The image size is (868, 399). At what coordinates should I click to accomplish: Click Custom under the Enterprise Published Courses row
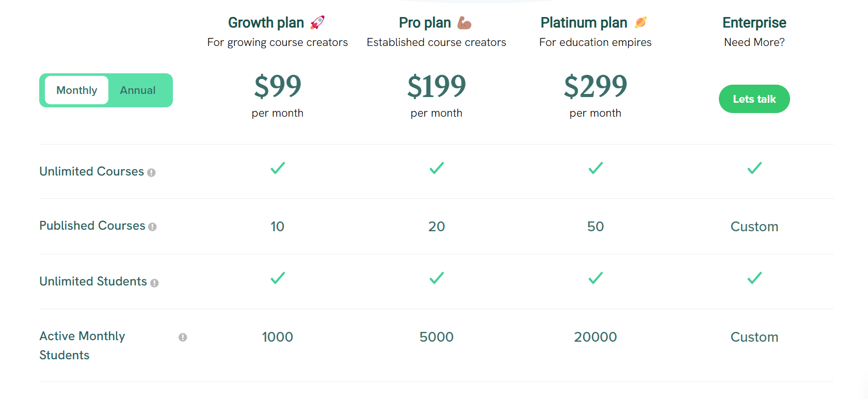(x=754, y=227)
